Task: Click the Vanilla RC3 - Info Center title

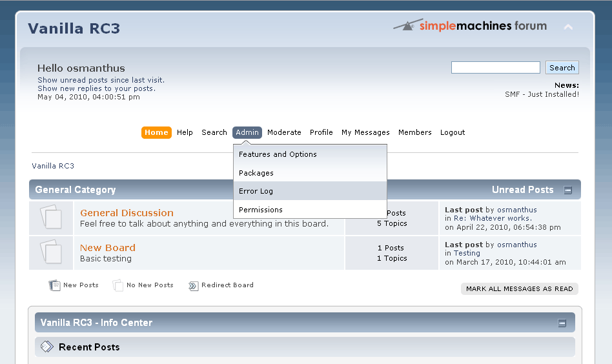Action: click(x=96, y=323)
